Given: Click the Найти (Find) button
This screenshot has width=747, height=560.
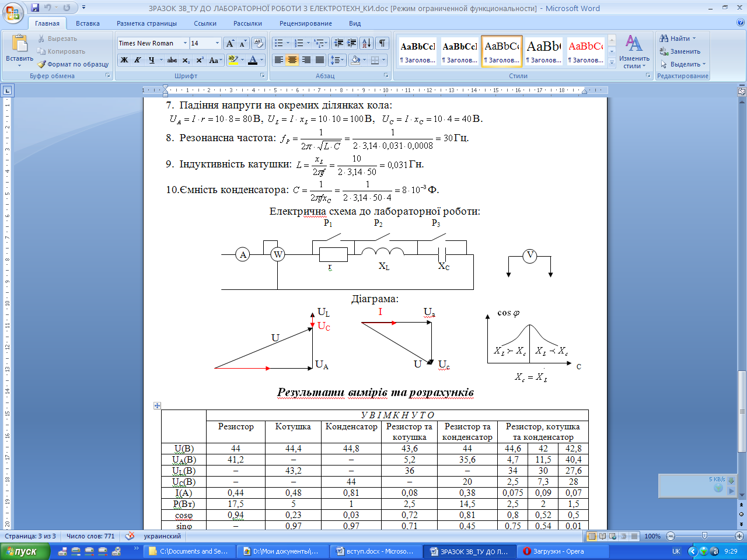Looking at the screenshot, I should tap(678, 38).
